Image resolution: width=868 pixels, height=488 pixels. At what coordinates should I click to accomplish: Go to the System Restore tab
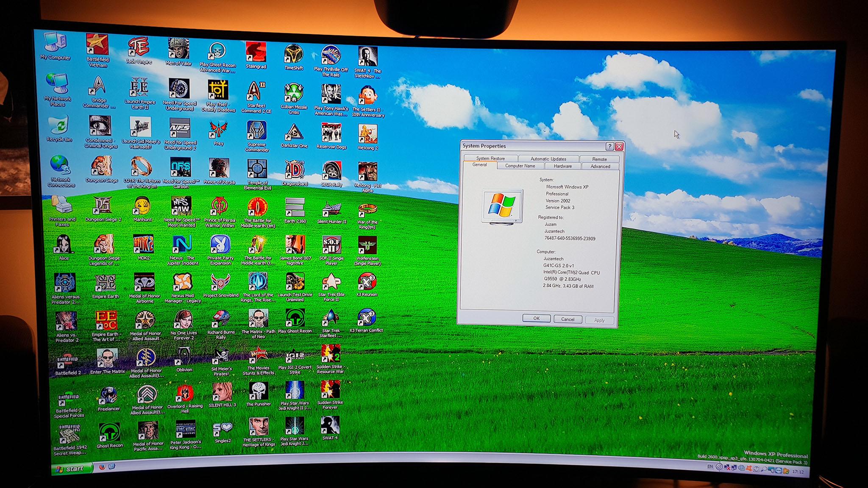tap(490, 158)
